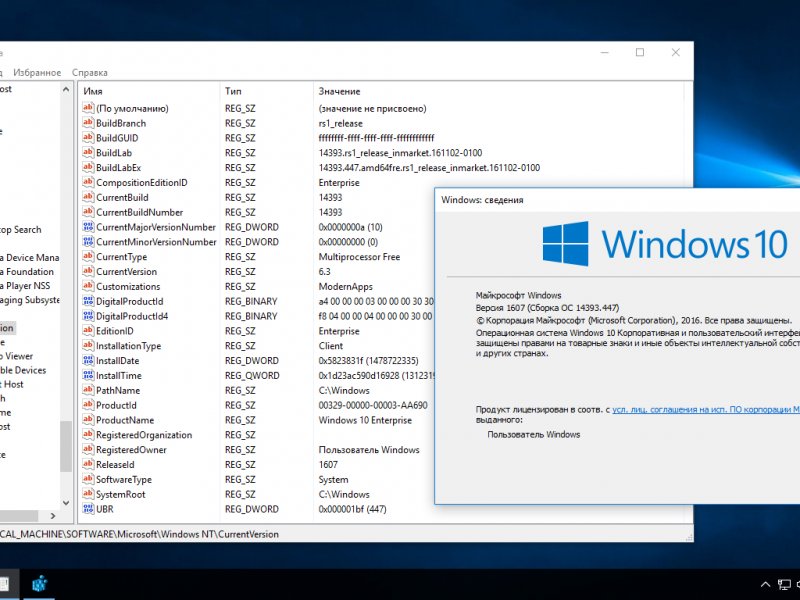Open the license agreement link in the Windows dialog
This screenshot has width=800, height=600.
706,409
